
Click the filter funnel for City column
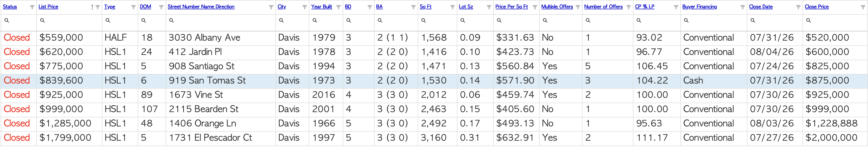tap(305, 7)
